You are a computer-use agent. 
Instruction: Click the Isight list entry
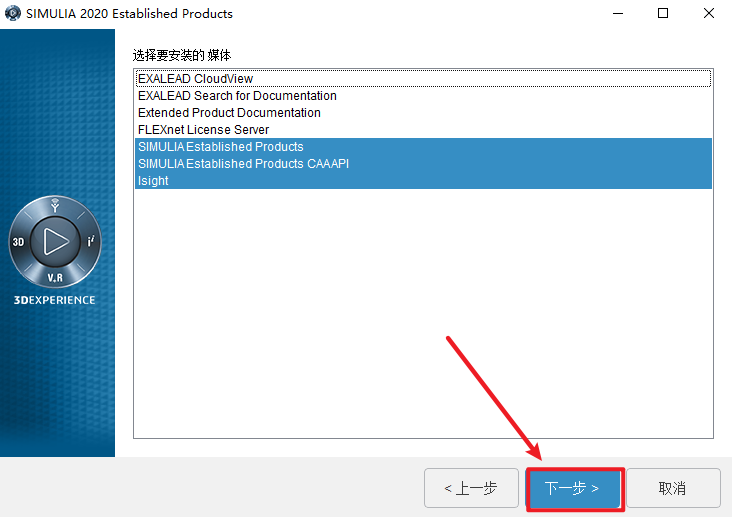[153, 181]
